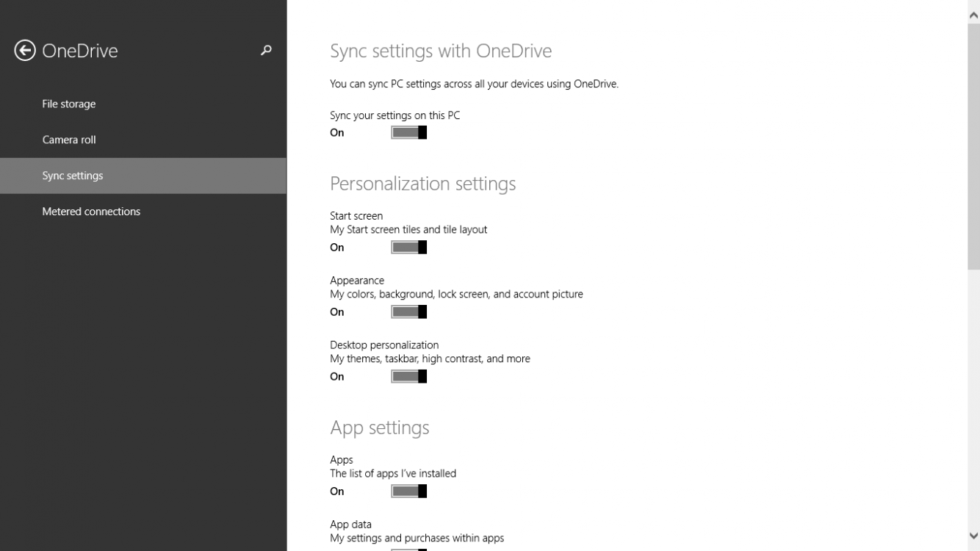Toggle Appearance sync switch
Image resolution: width=980 pixels, height=551 pixels.
(x=408, y=311)
